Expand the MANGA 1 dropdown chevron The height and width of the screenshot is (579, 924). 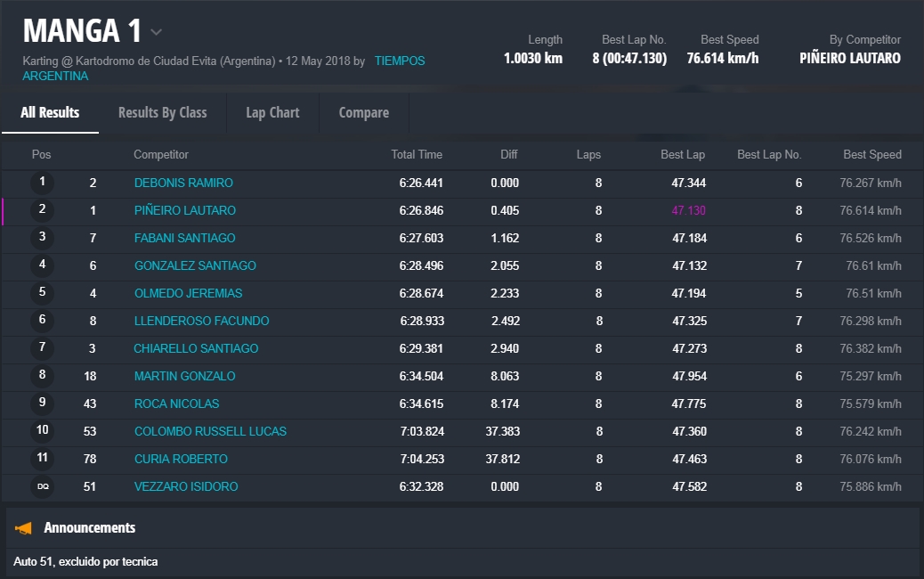157,32
